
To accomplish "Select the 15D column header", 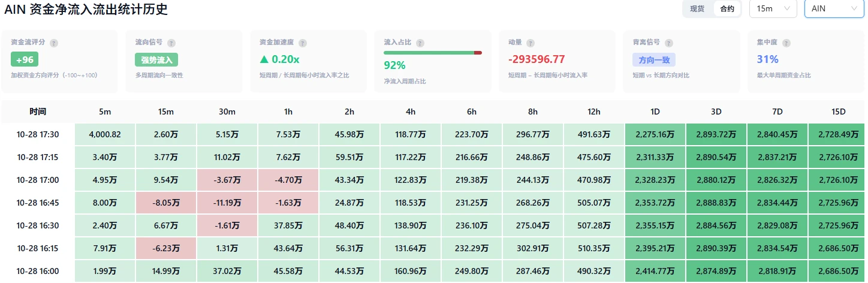I will 838,112.
